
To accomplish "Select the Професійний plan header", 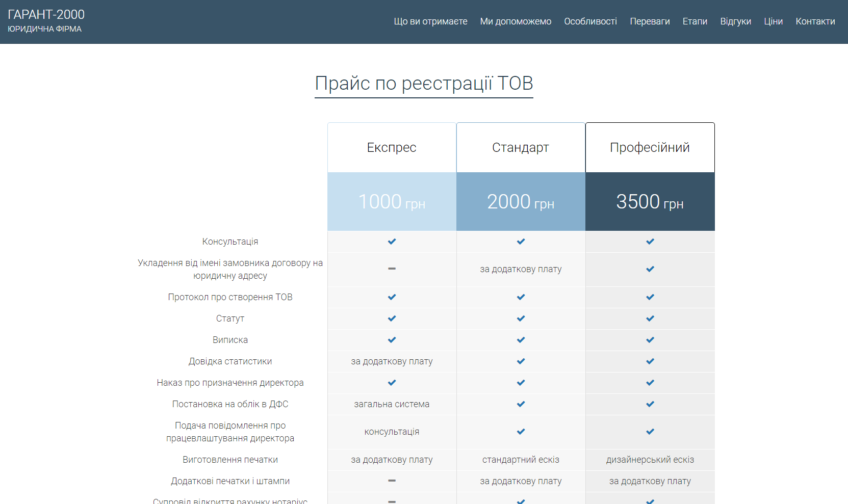I will (650, 148).
